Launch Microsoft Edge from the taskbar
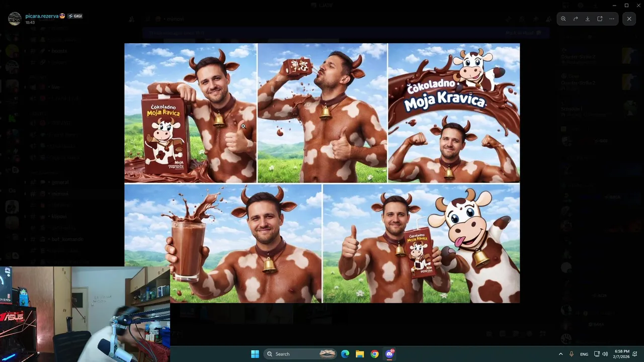644x362 pixels. (x=345, y=354)
